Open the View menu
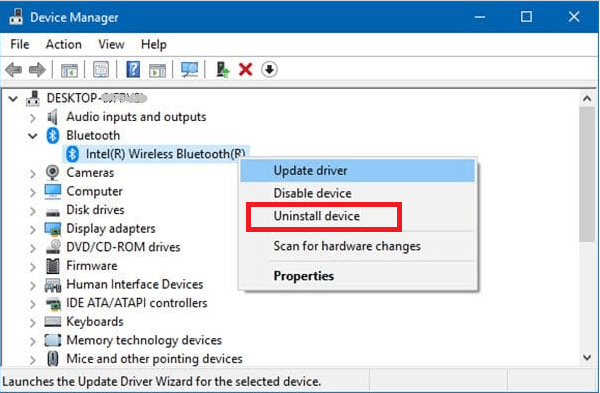Viewport: 600px width, 393px height. click(111, 44)
